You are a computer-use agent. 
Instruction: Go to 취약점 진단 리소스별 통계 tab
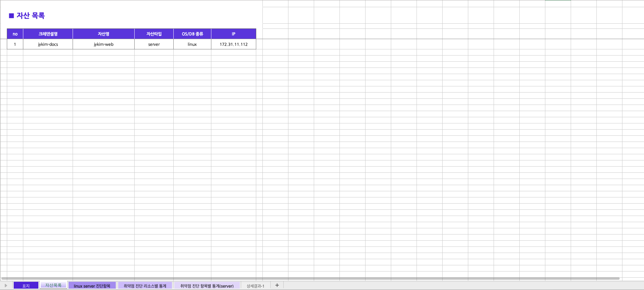pos(145,286)
